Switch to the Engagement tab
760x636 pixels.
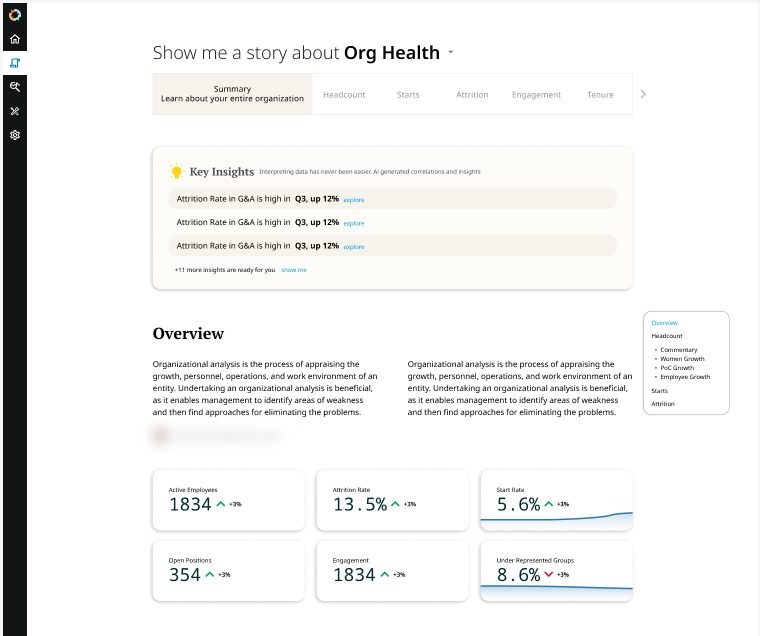(536, 95)
